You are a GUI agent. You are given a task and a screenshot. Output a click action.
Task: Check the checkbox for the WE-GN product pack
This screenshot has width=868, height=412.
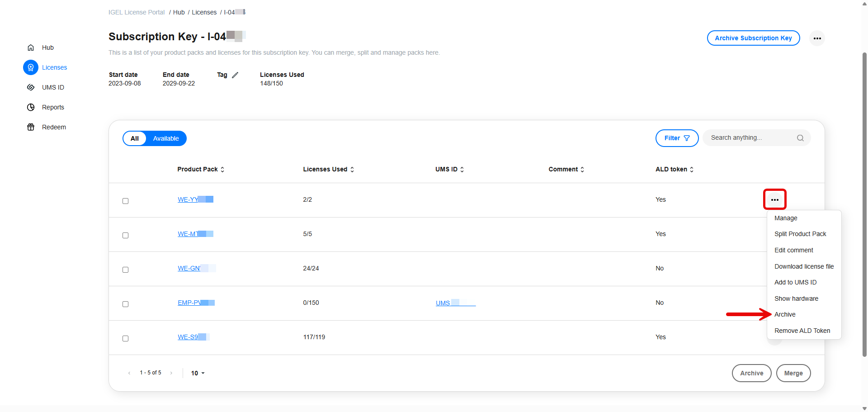[126, 270]
